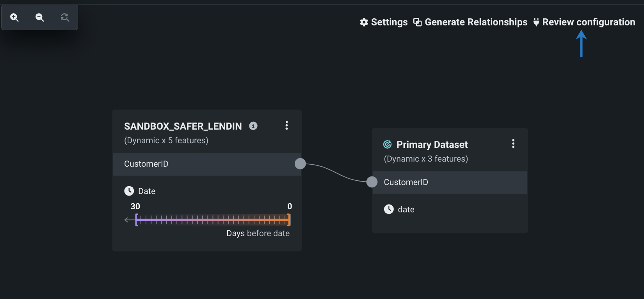
Task: Click the Generate Relationships copy icon
Action: (417, 22)
